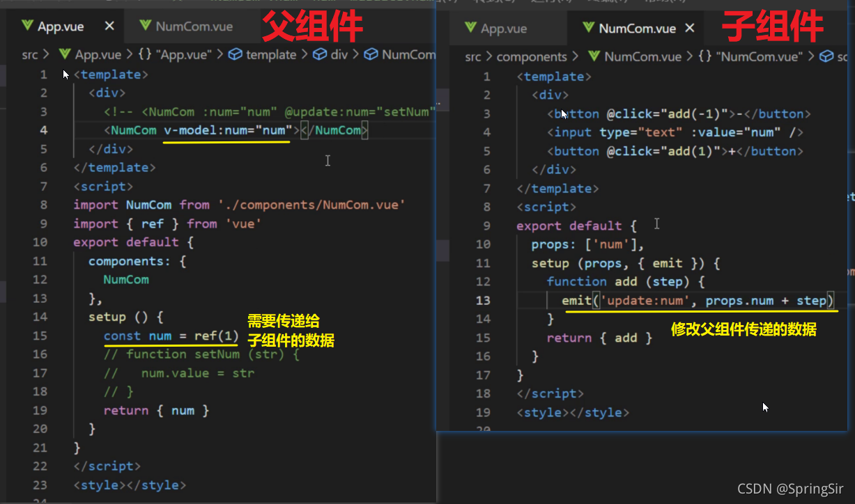Click v-model:num="num" attribute in App.vue
The height and width of the screenshot is (504, 855).
click(226, 130)
